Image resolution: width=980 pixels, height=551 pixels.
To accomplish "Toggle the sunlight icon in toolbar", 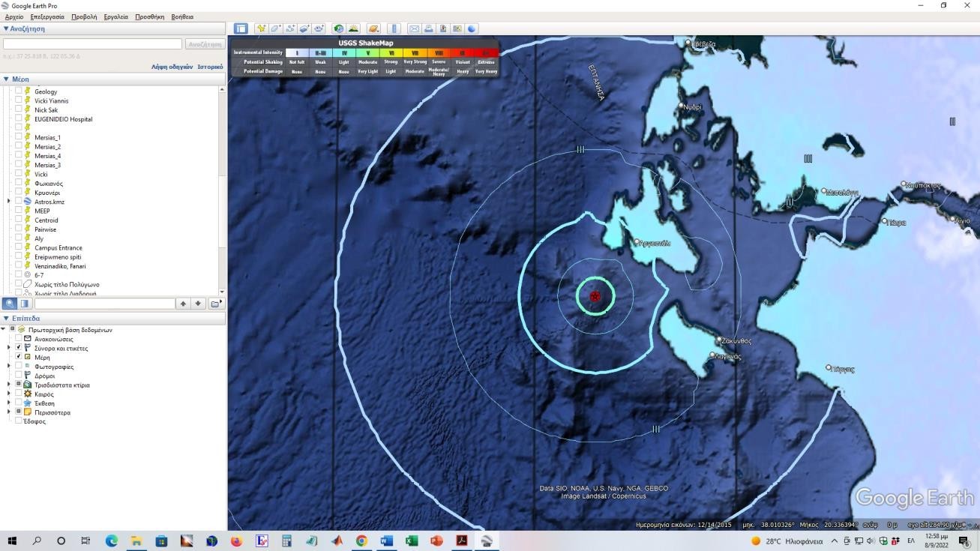I will coord(353,28).
